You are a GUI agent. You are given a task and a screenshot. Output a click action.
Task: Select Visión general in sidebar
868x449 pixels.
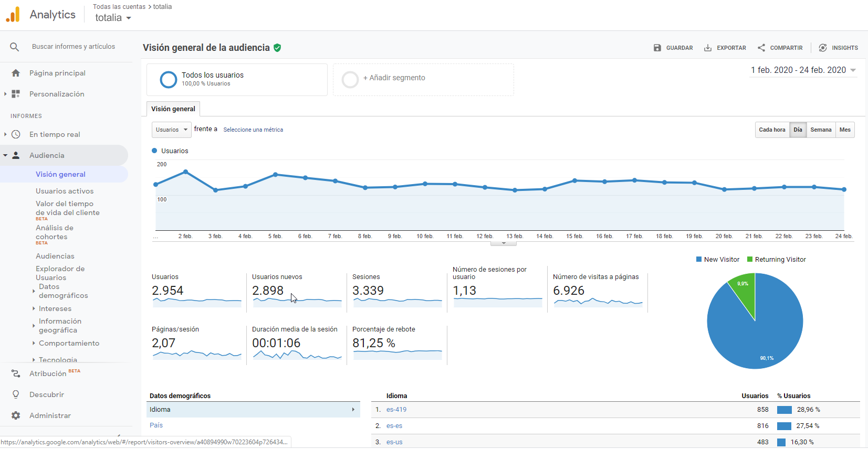(x=60, y=174)
